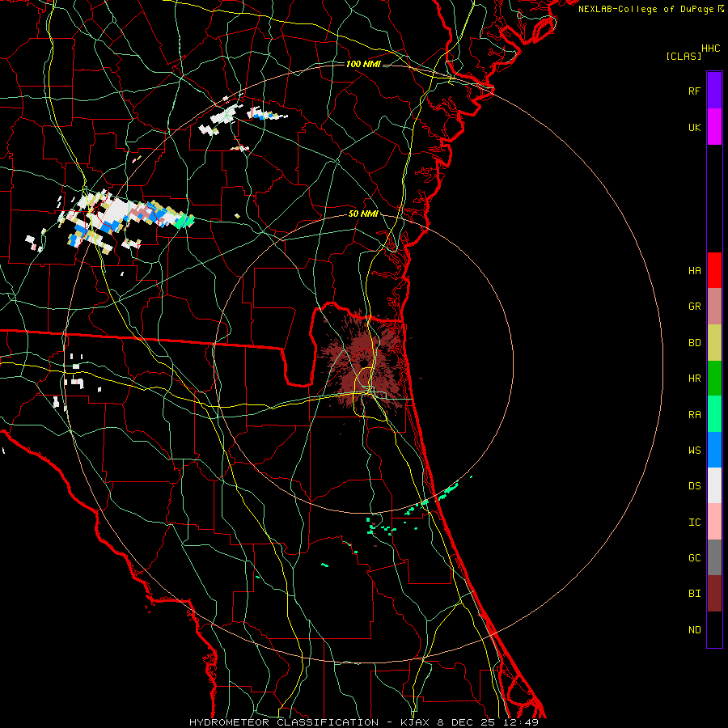728x728 pixels.
Task: Click the HHC product label
Action: click(x=710, y=49)
